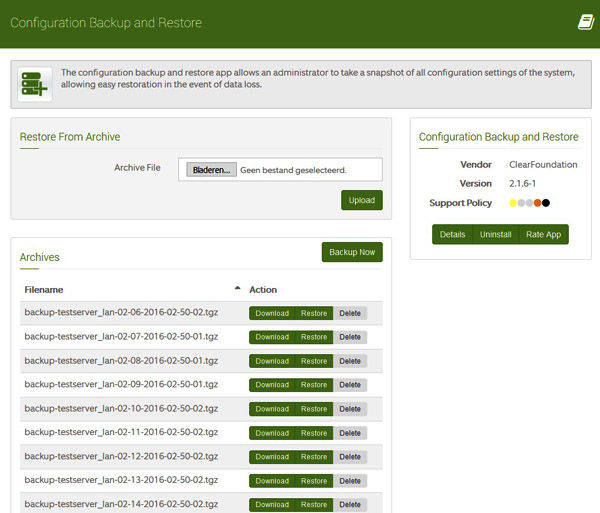Delete the Jan-02-13-2016 backup
This screenshot has height=513, width=600.
point(350,481)
